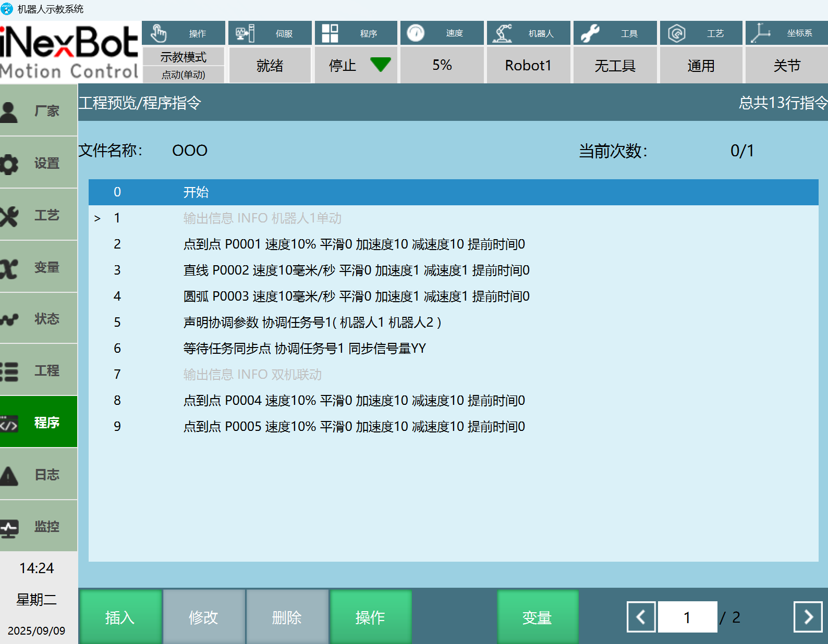Open the Robot1 selection dropdown
Viewport: 828px width, 644px height.
[x=528, y=66]
